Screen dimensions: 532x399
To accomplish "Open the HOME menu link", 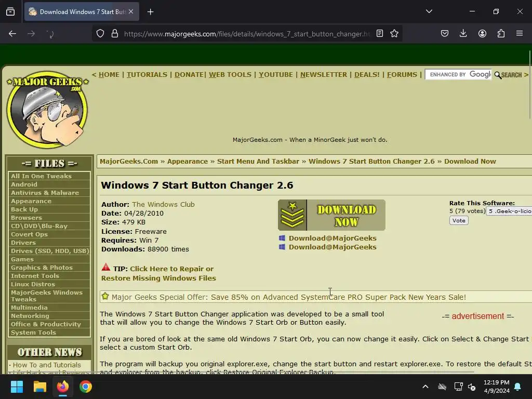I will pyautogui.click(x=109, y=75).
